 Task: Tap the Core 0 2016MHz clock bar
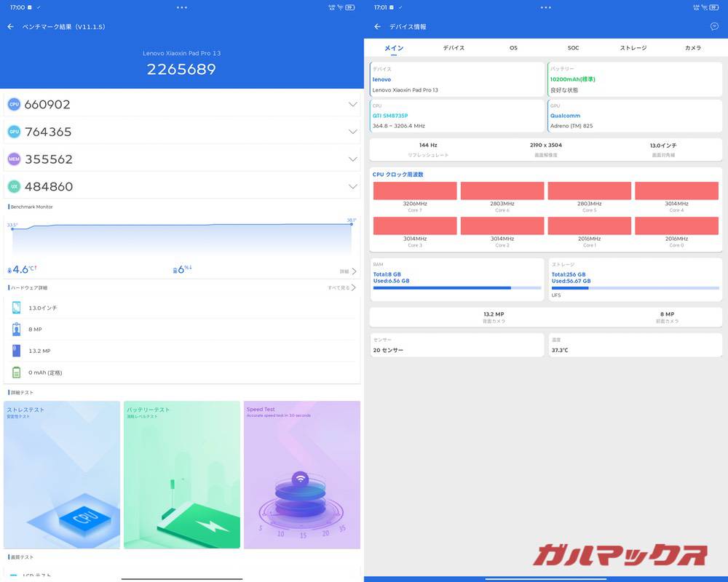(677, 226)
